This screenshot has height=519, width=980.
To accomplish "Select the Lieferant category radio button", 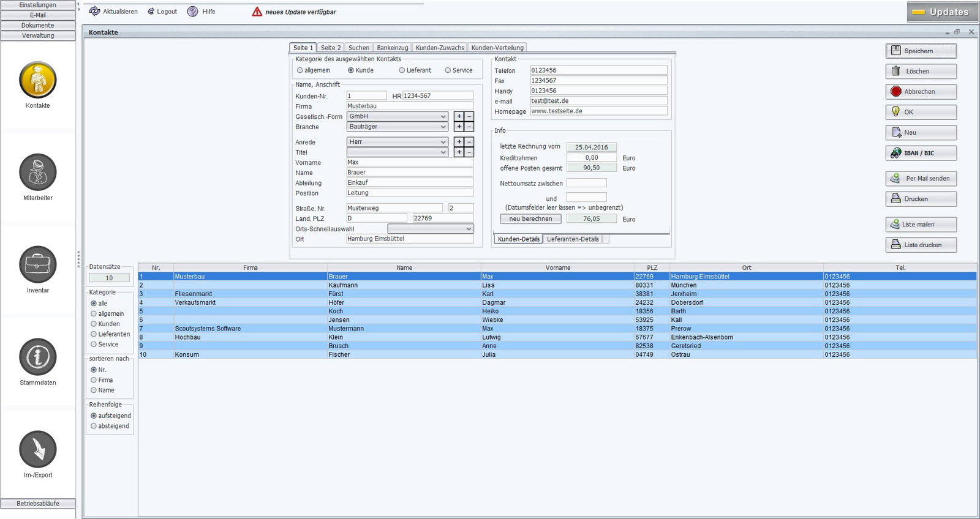I will [402, 70].
